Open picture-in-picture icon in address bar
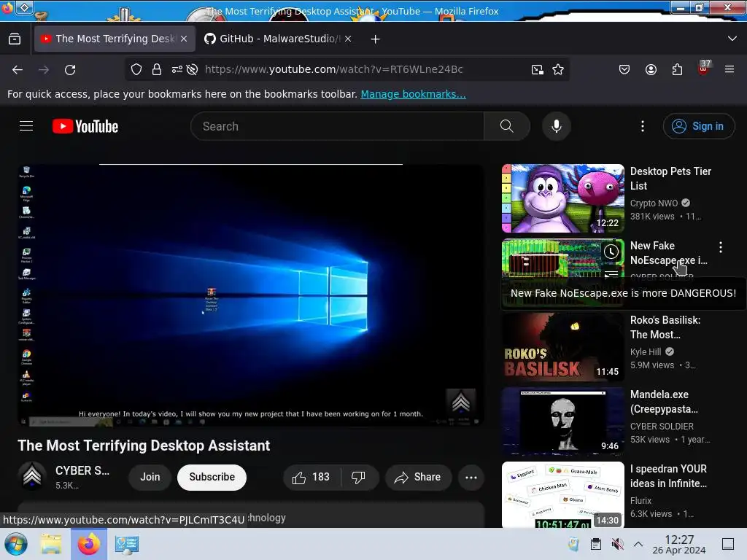Viewport: 747px width, 560px height. tap(538, 69)
